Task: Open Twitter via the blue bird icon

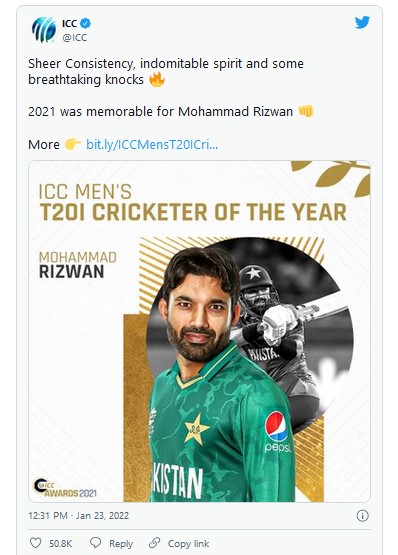Action: pos(362,23)
